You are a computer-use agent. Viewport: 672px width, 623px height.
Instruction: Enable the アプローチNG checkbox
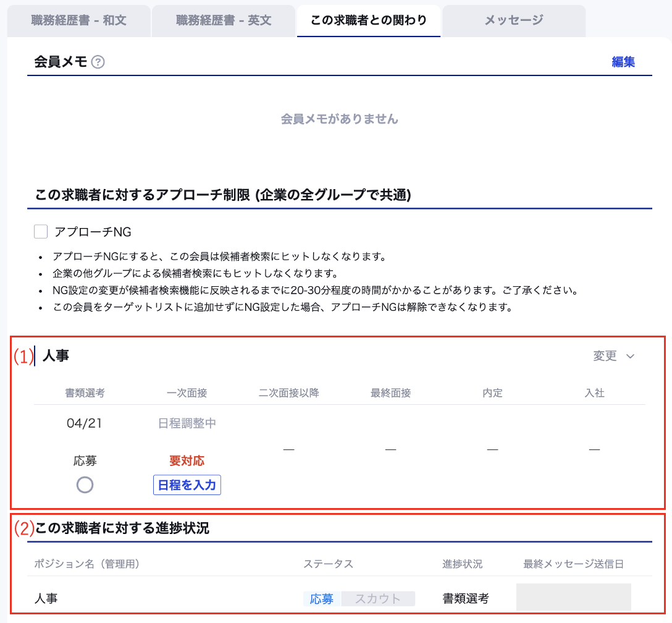click(x=41, y=232)
